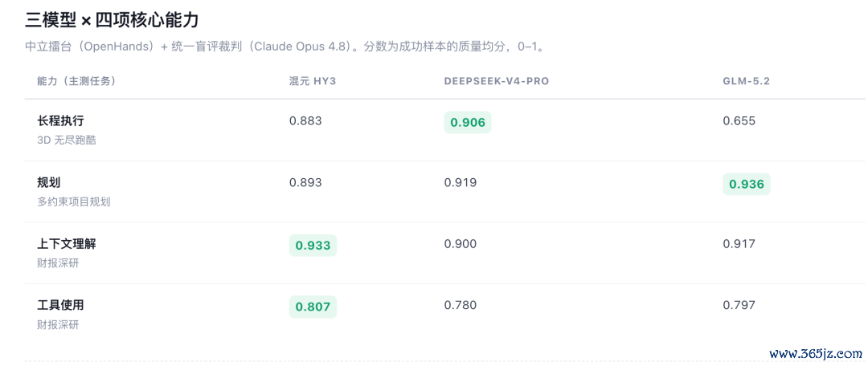Screen dimensions: 868x366
Task: Click the 0.919 DeepSeek planning score
Action: pos(460,182)
